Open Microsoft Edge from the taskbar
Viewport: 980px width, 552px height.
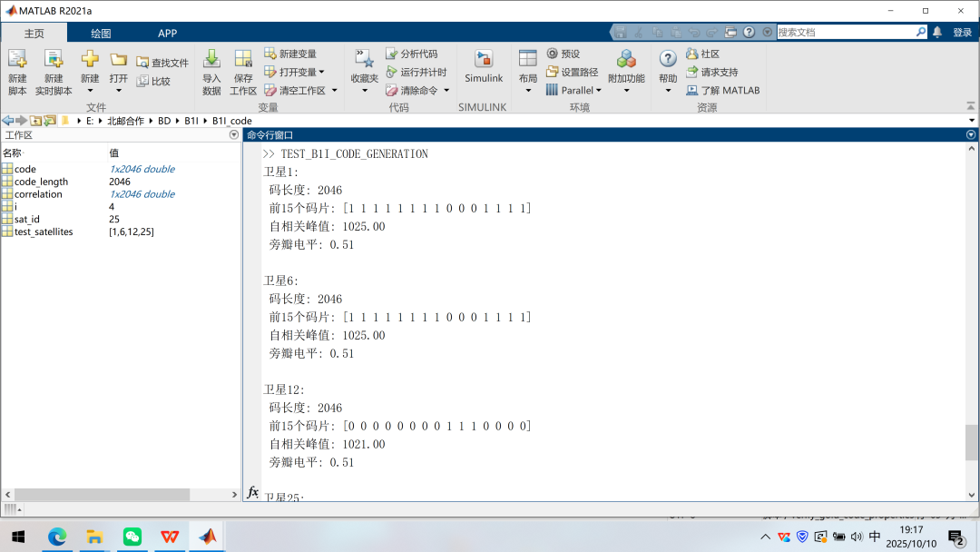coord(57,537)
